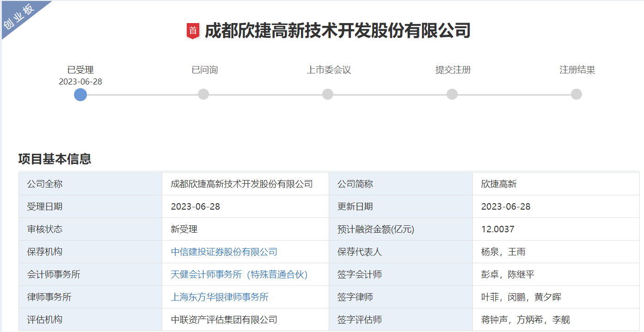Image resolution: width=644 pixels, height=332 pixels.
Task: Click the 已受理 stage label
Action: coord(80,70)
